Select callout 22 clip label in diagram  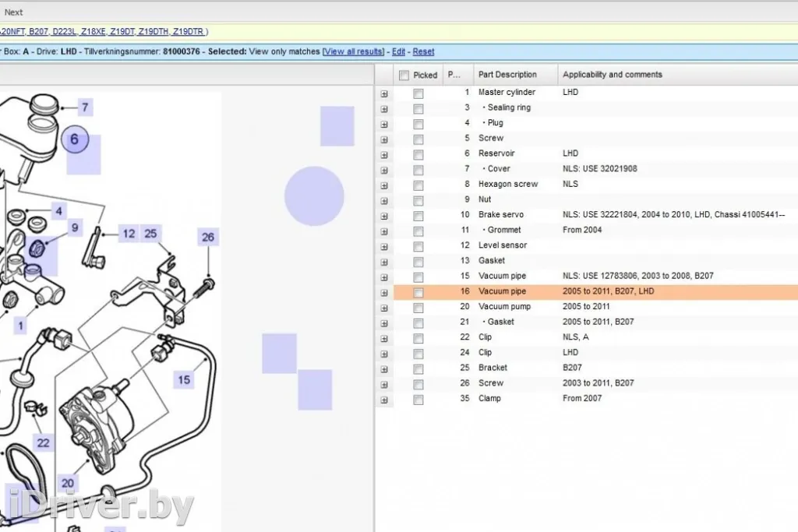point(44,443)
